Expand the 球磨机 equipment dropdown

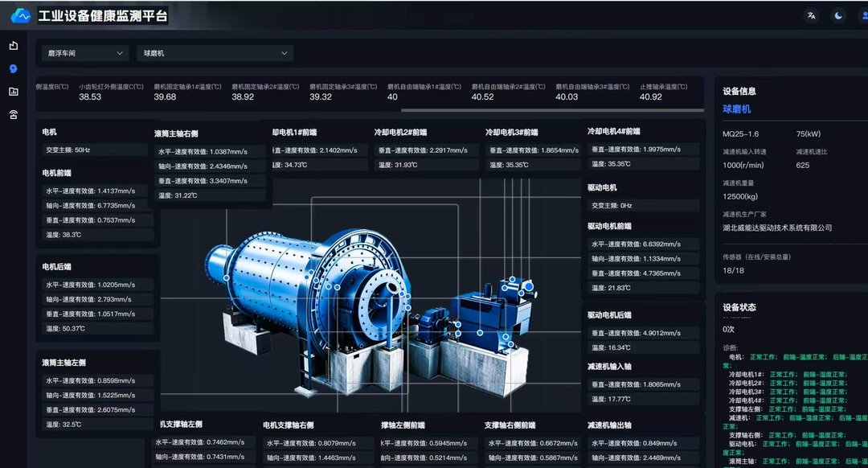tap(215, 53)
